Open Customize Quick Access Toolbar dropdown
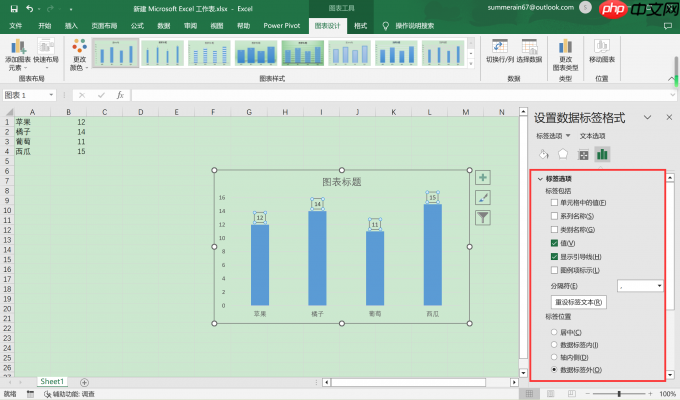 pyautogui.click(x=70, y=9)
